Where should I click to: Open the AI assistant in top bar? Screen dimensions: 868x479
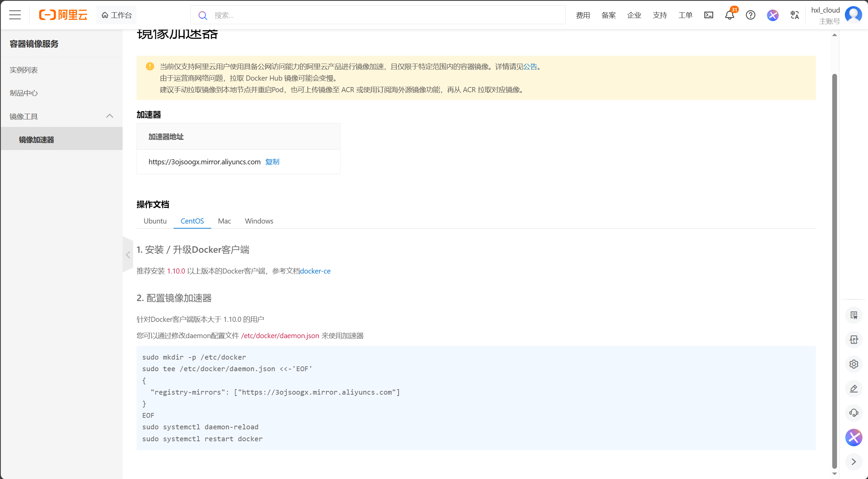[773, 15]
